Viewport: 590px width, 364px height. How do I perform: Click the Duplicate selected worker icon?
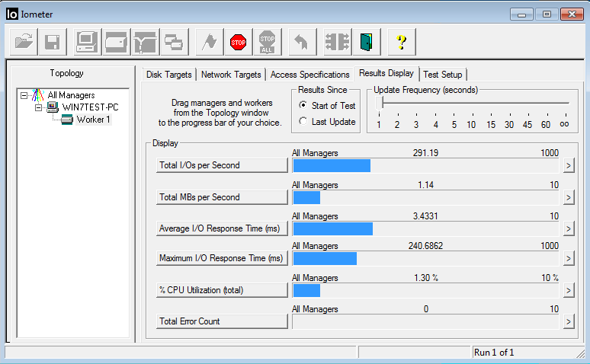click(175, 42)
